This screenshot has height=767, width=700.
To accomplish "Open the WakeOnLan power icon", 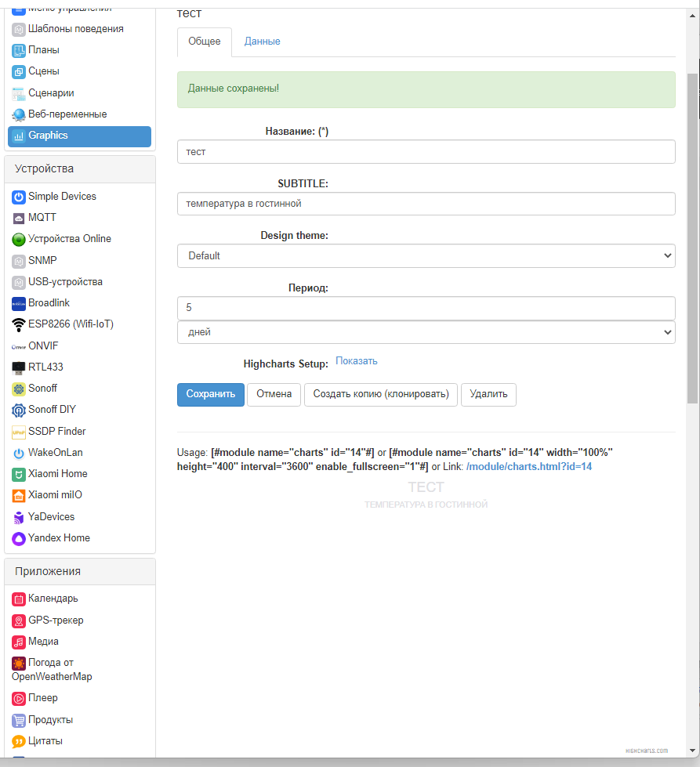I will 19,454.
